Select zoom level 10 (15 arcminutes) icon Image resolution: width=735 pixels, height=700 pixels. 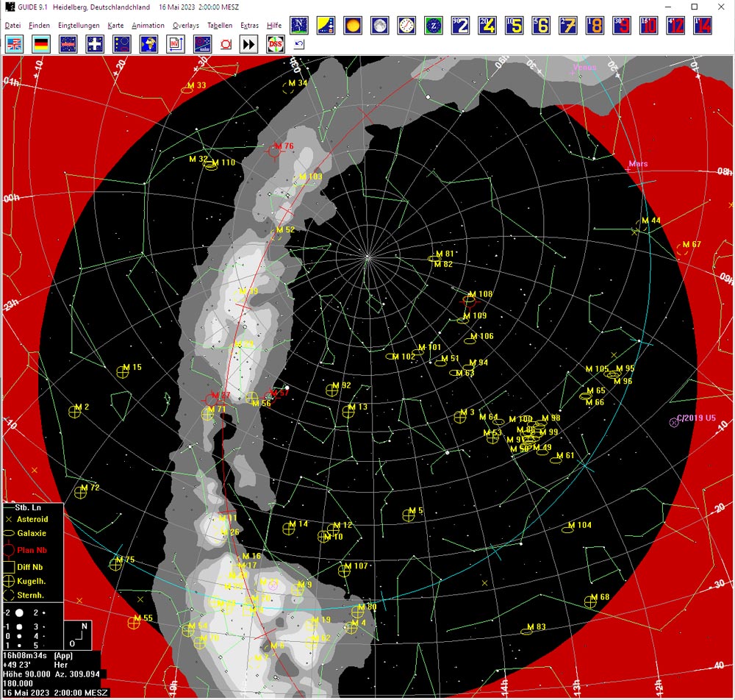point(649,25)
